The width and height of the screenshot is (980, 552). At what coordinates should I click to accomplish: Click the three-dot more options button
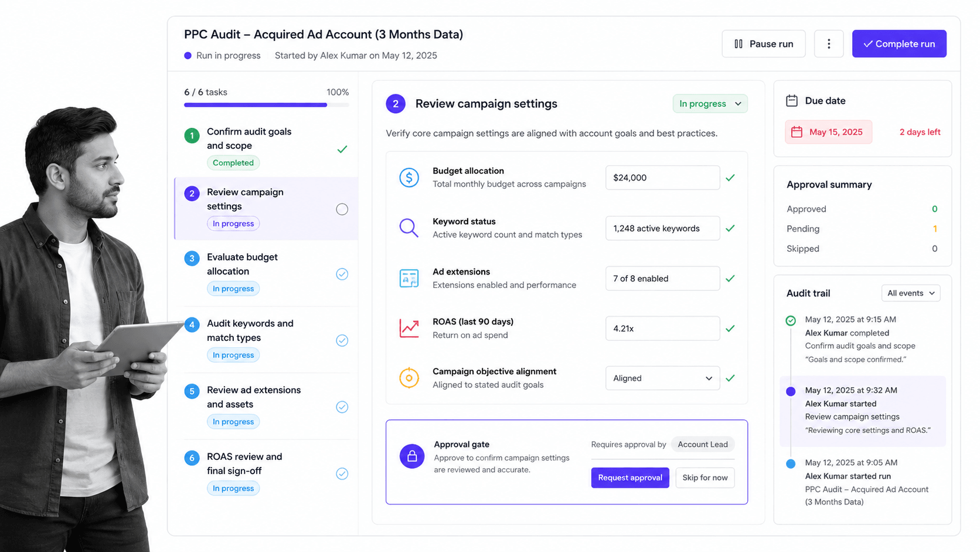[828, 44]
